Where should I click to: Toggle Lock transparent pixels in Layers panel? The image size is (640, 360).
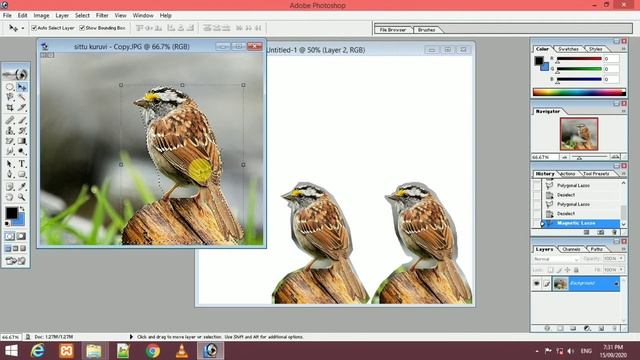pos(551,270)
